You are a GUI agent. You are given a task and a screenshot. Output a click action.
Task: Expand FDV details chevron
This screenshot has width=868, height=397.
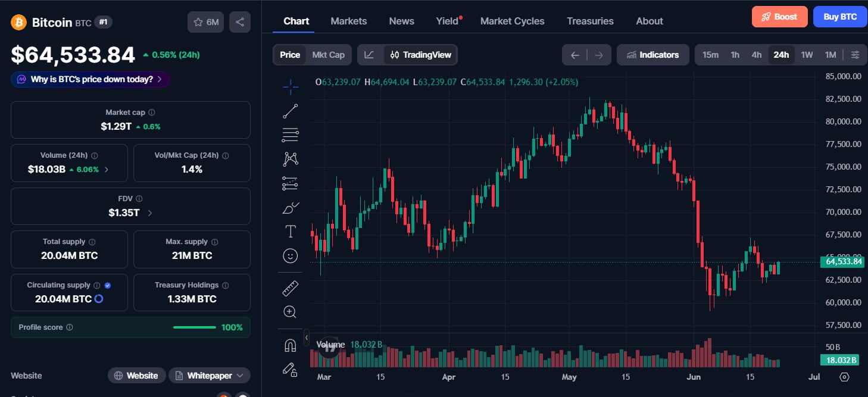pyautogui.click(x=149, y=213)
